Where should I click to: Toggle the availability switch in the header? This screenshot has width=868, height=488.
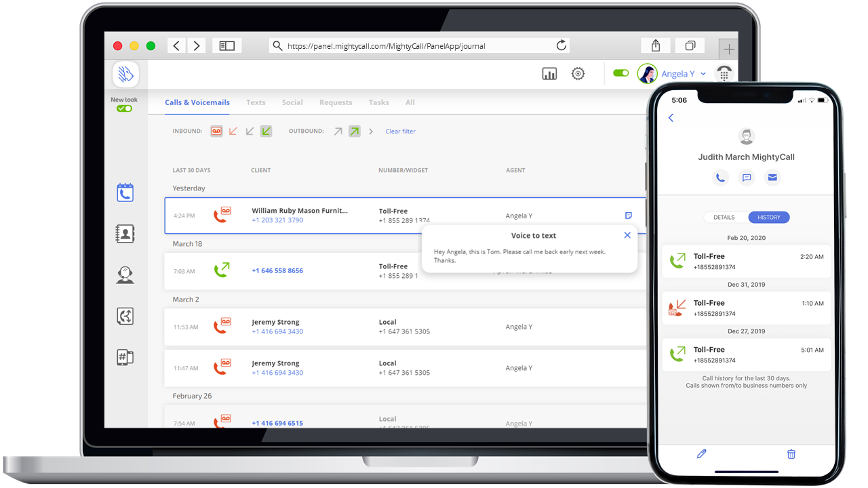click(x=620, y=73)
